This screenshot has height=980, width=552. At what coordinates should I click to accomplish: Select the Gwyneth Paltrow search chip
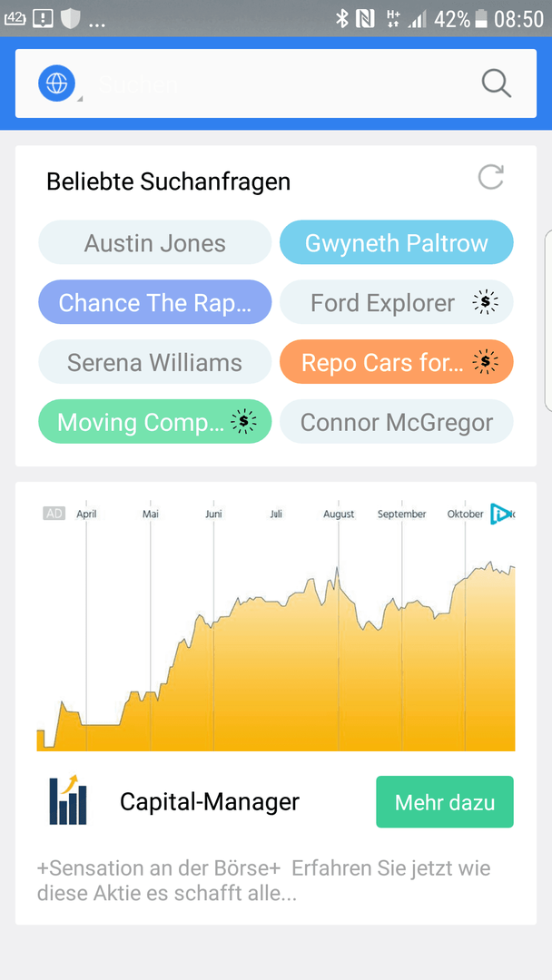[397, 242]
